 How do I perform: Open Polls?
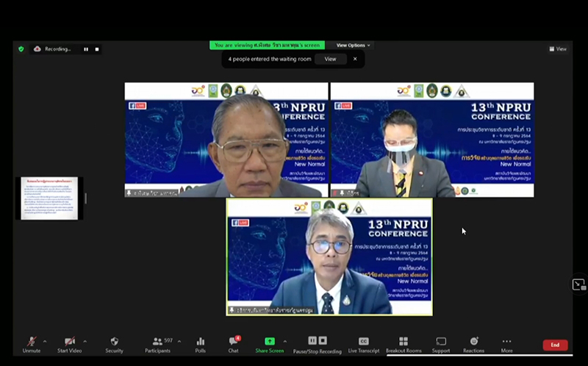pyautogui.click(x=200, y=345)
